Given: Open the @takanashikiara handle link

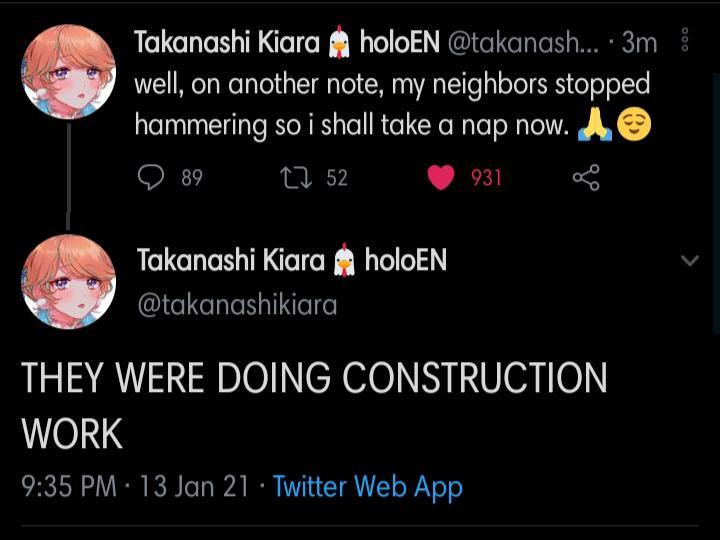Looking at the screenshot, I should click(x=237, y=305).
